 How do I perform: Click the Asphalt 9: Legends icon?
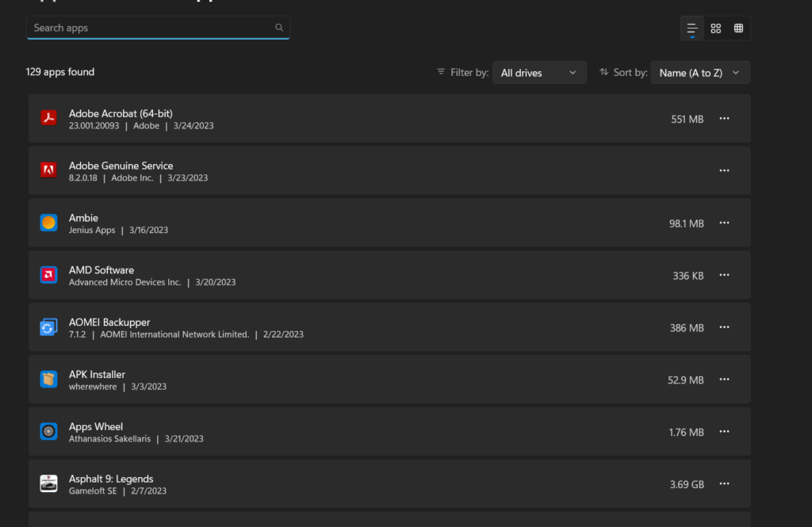pos(48,483)
